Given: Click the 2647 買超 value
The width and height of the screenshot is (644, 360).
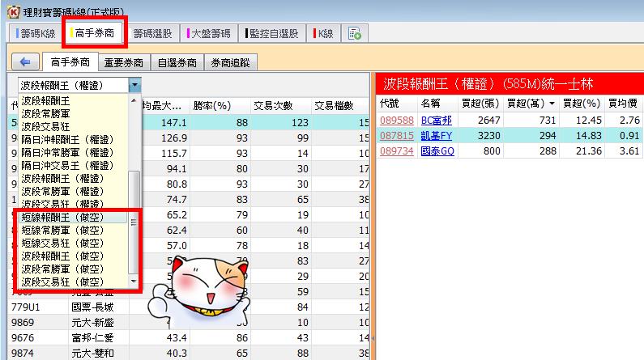Looking at the screenshot, I should click(488, 121).
